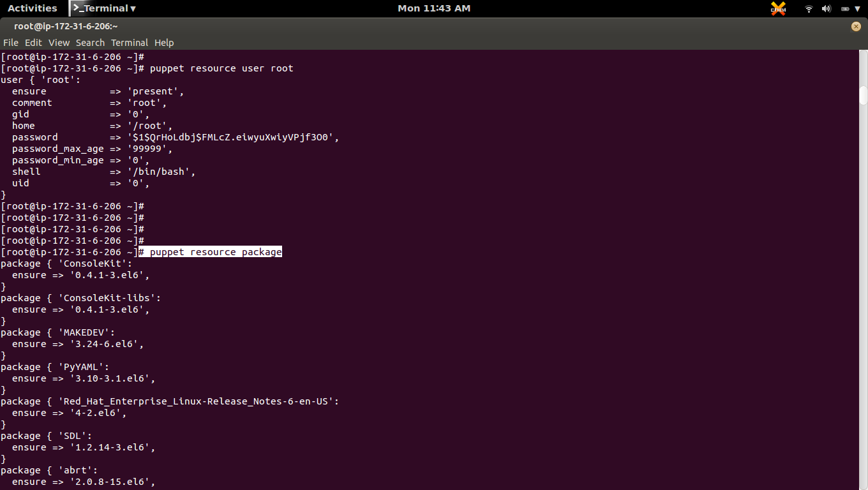Click the password_min_age => '0' line
The height and width of the screenshot is (490, 868).
click(81, 160)
